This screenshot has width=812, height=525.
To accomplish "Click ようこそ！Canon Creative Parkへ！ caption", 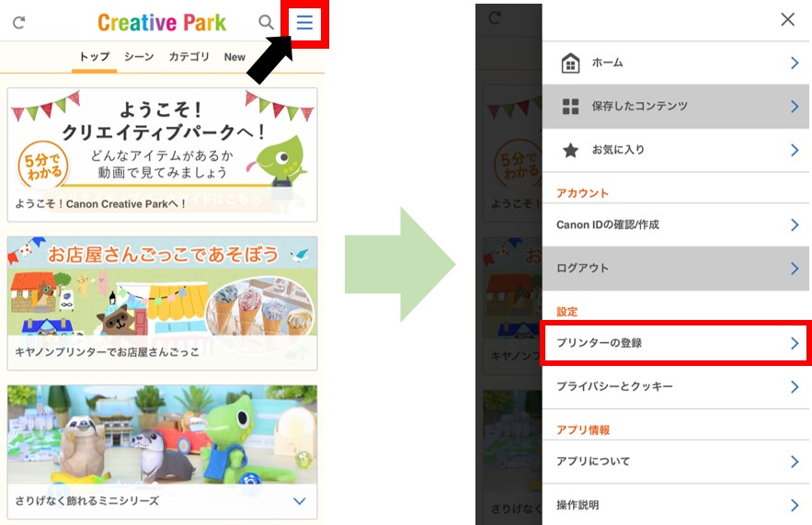I will (x=100, y=204).
